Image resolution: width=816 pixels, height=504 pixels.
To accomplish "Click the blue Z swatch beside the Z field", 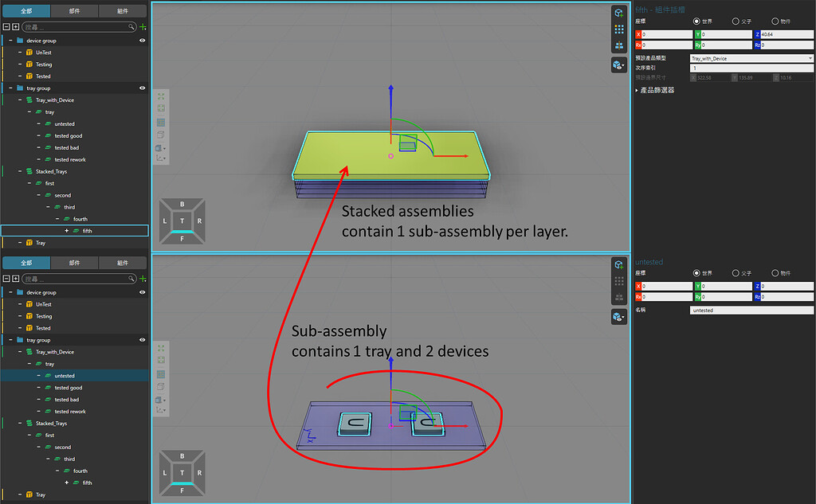I will pyautogui.click(x=758, y=33).
